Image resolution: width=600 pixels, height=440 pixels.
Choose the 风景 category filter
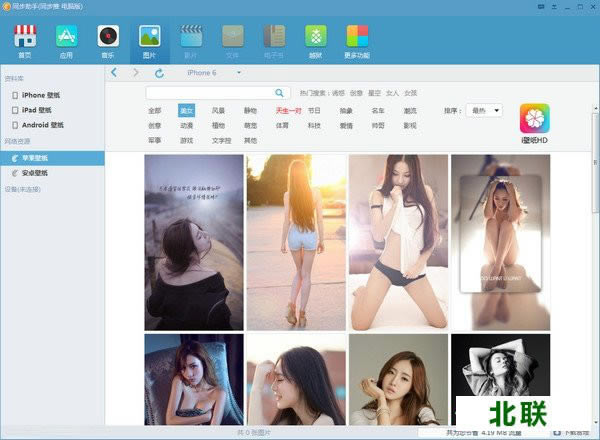coord(218,111)
